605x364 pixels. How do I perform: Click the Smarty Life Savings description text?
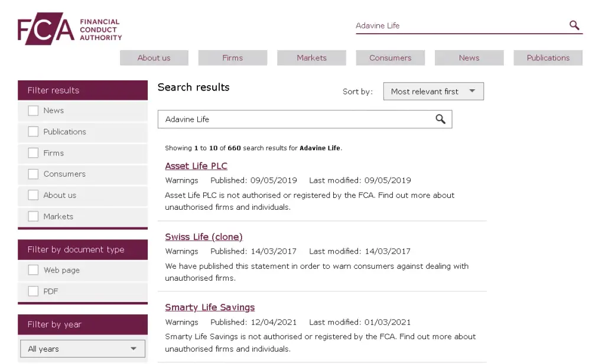point(320,342)
